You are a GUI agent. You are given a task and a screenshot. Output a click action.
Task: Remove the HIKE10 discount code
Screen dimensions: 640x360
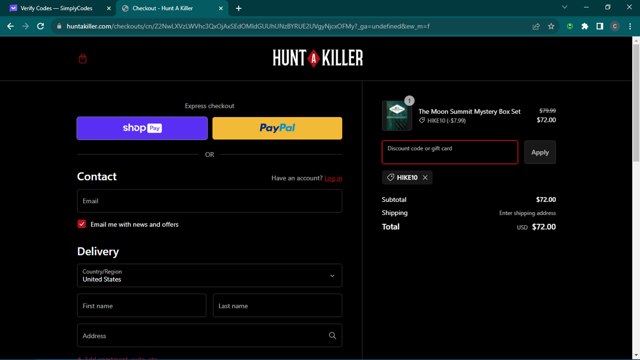[425, 178]
